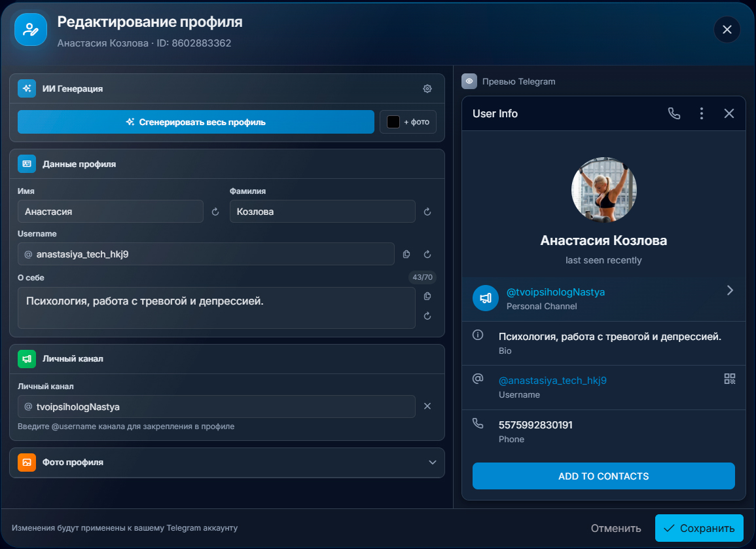The width and height of the screenshot is (756, 549).
Task: Focus the Username input field
Action: pyautogui.click(x=206, y=254)
